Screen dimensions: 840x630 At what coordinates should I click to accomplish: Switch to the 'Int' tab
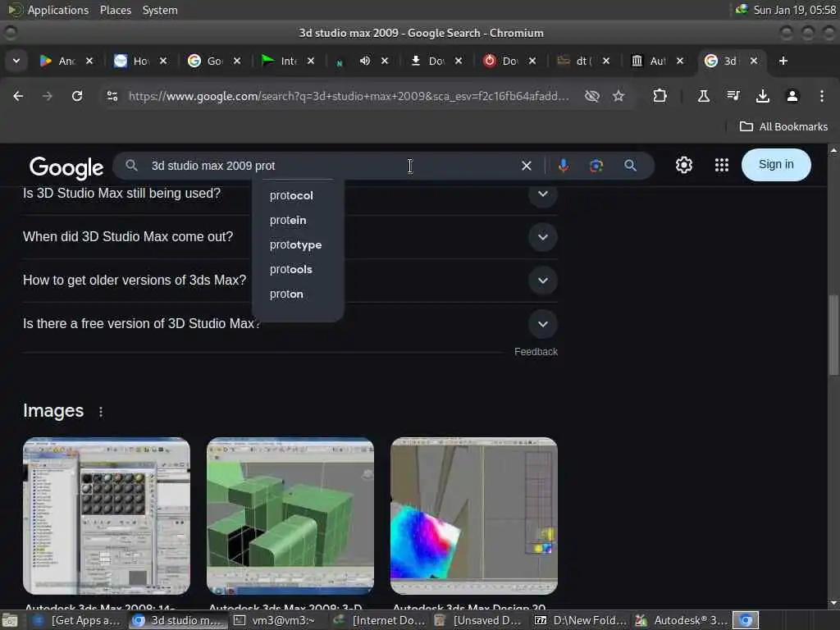pyautogui.click(x=279, y=61)
